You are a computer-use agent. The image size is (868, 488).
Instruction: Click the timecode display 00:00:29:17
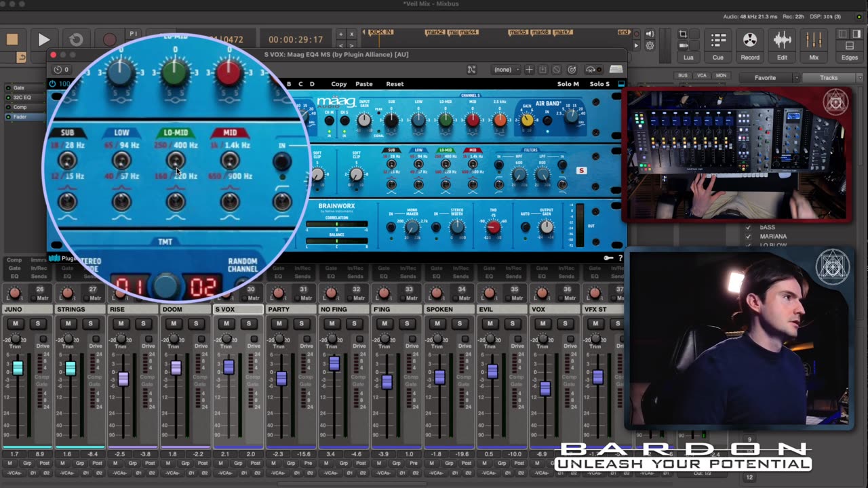coord(296,40)
